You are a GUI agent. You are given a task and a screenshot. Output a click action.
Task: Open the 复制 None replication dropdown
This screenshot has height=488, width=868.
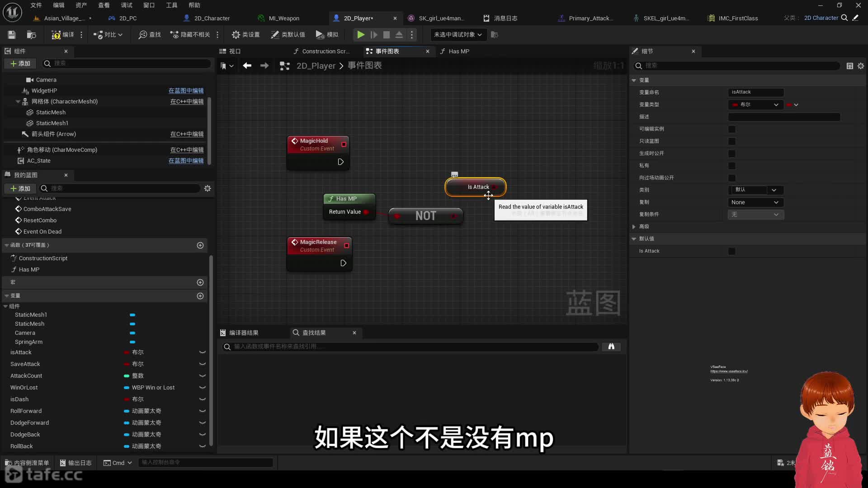point(755,202)
